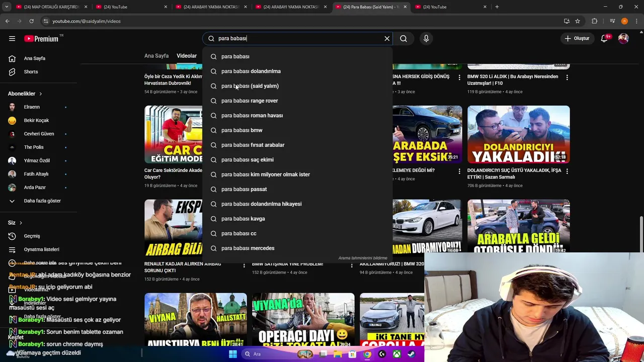Click the search magnifier button

(404, 39)
